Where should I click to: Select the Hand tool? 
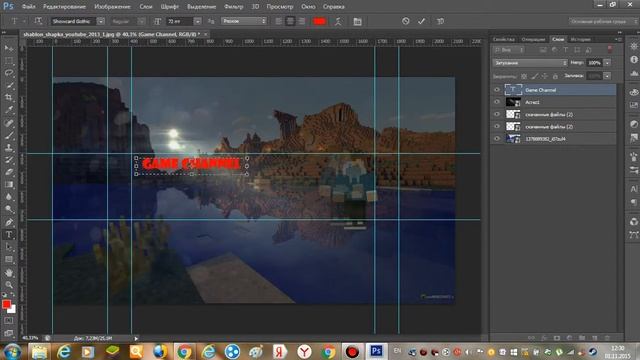(9, 272)
